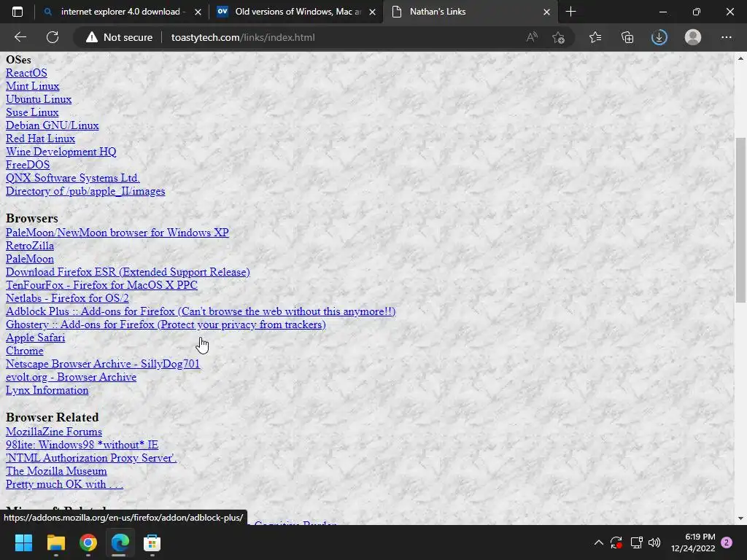This screenshot has height=560, width=747.
Task: Open Read aloud icon in address bar
Action: (532, 37)
